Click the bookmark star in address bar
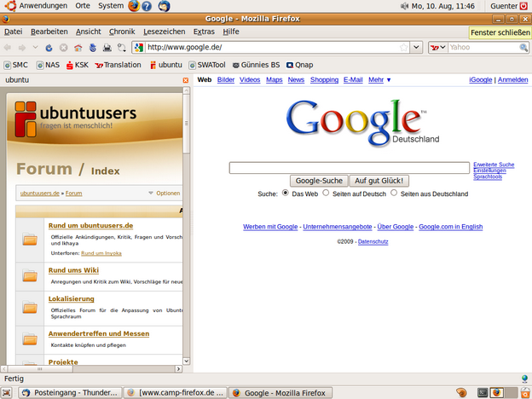 [402, 48]
